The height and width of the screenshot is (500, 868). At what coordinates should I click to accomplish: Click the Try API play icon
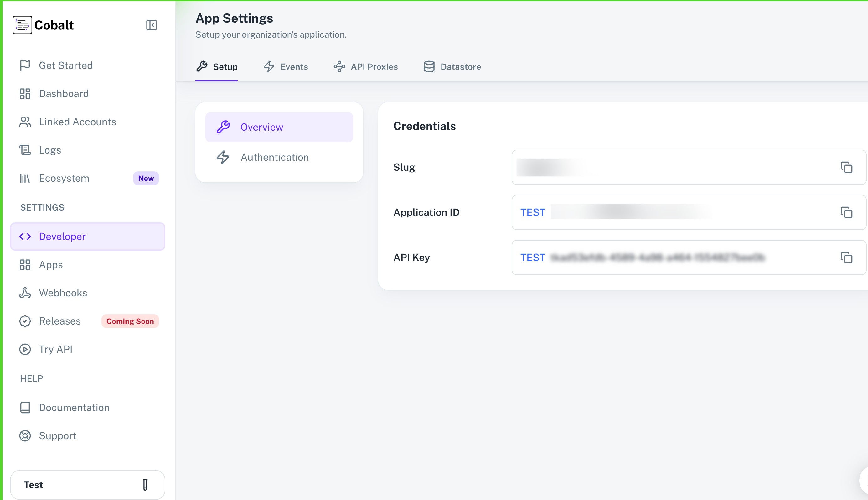tap(25, 349)
